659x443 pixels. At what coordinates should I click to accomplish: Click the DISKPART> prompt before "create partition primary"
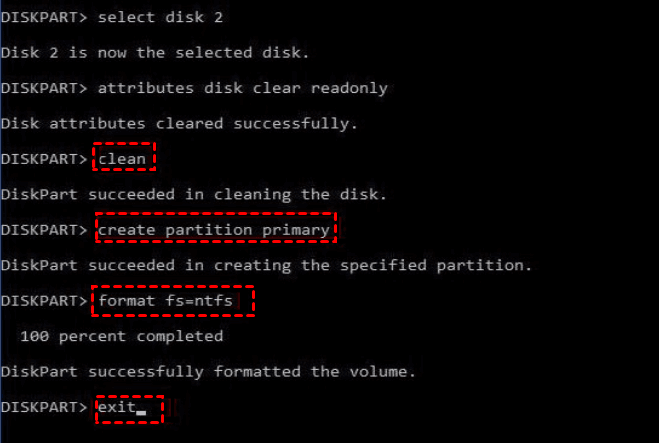click(x=44, y=230)
